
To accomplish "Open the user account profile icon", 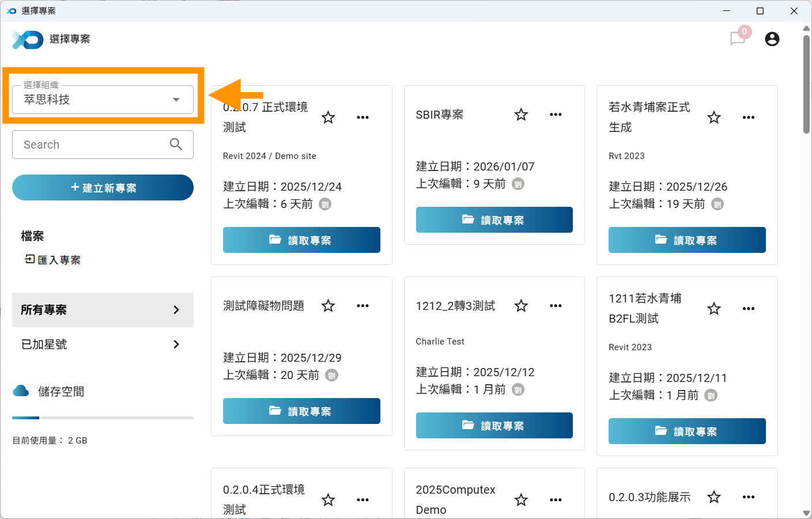I will click(772, 39).
